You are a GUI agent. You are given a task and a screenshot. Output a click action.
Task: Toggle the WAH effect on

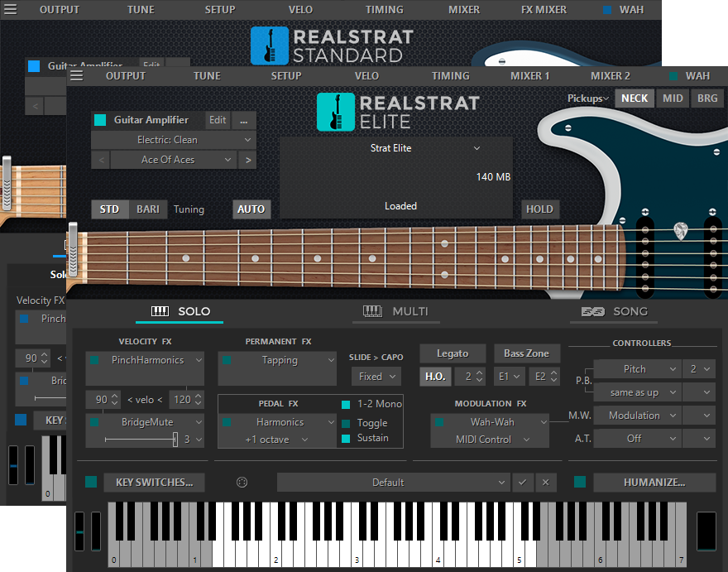673,75
